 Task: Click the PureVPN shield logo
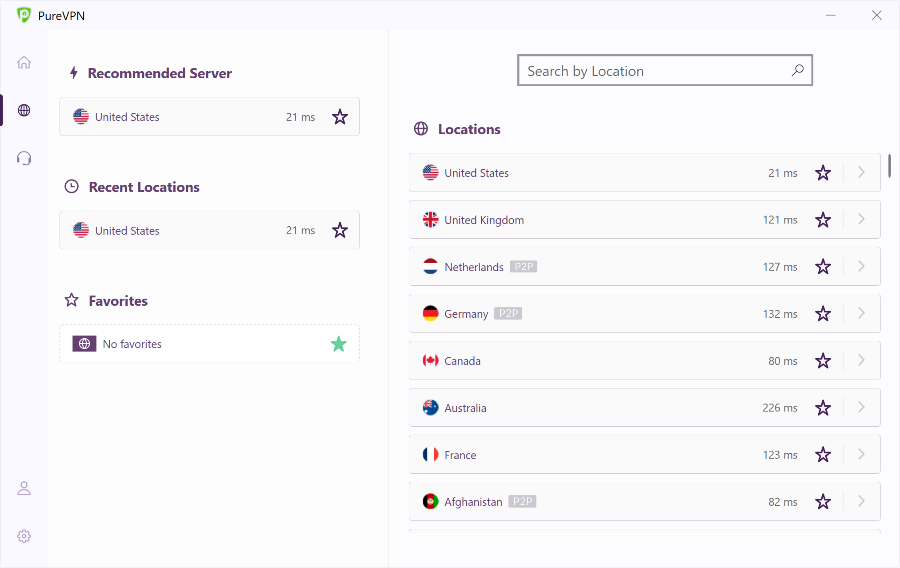point(24,15)
